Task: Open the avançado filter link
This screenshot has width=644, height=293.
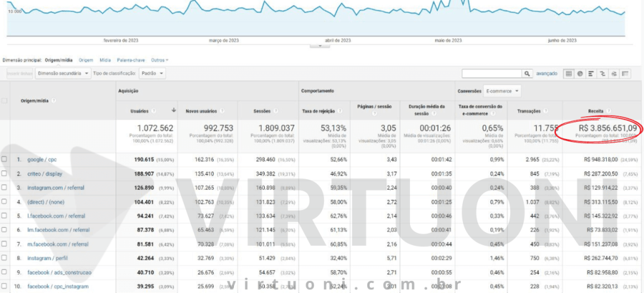Action: 547,74
